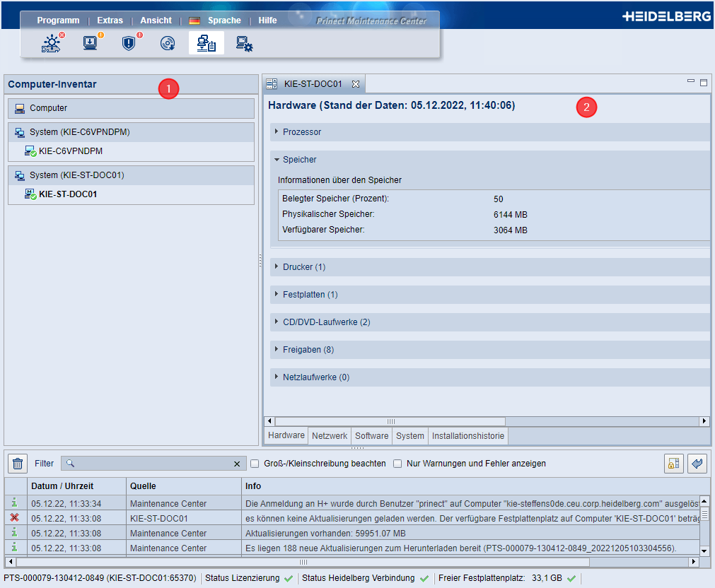715x588 pixels.
Task: Click the log table horizontal scrollbar thumb
Action: 303,562
